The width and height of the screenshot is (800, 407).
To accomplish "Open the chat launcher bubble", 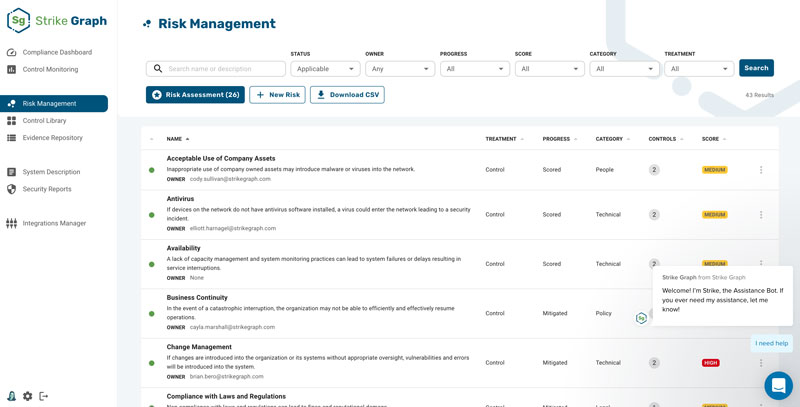I will (778, 386).
